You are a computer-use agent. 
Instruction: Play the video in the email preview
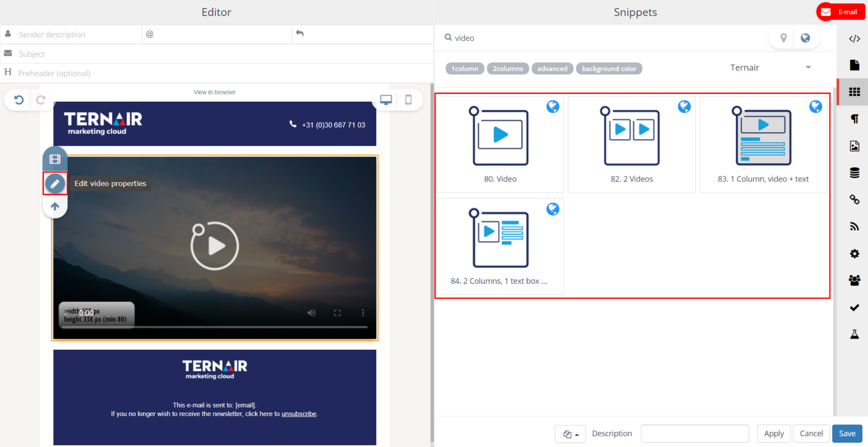coord(215,246)
